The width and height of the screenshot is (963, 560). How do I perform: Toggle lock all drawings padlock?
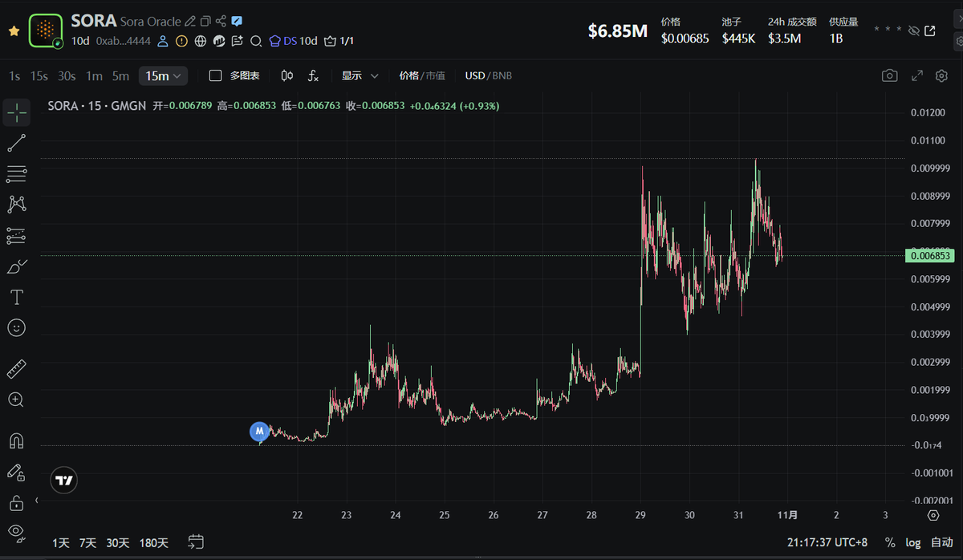click(x=17, y=503)
